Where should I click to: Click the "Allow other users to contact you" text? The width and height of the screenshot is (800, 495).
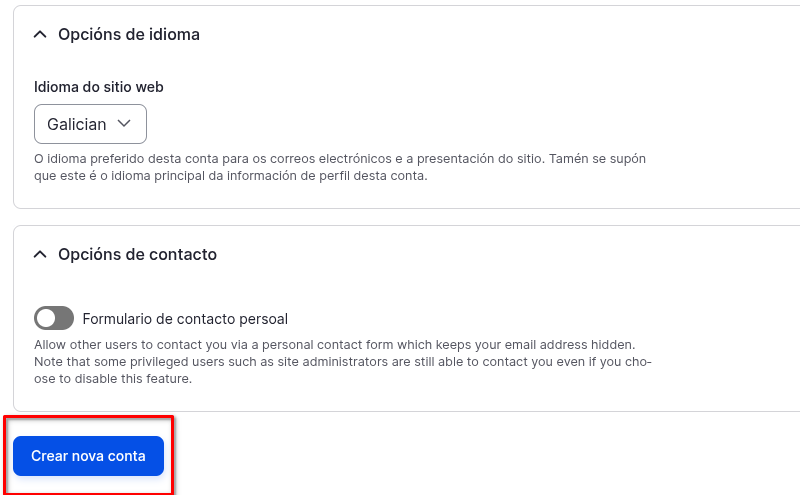tap(133, 344)
